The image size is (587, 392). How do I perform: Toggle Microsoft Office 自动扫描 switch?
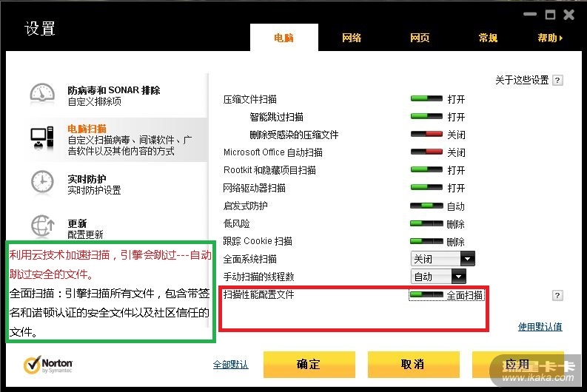coord(426,152)
